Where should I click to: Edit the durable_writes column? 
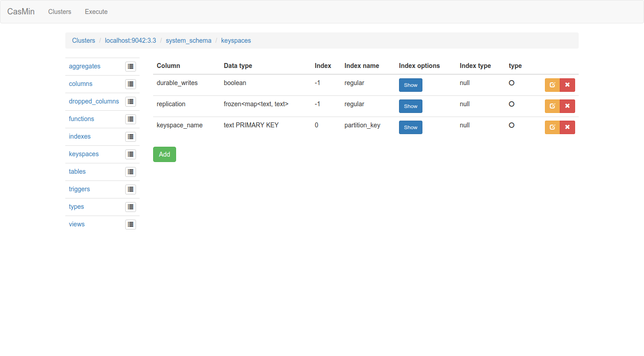(553, 85)
